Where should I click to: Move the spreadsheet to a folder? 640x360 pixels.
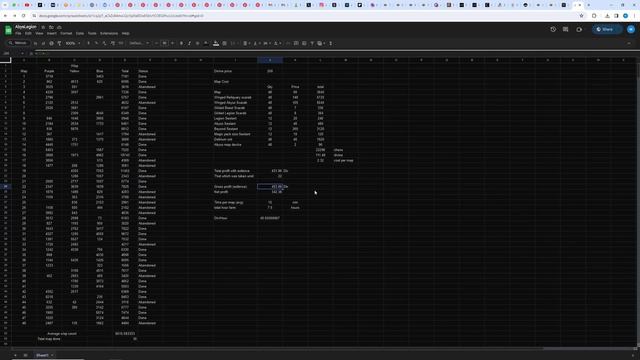click(x=51, y=27)
